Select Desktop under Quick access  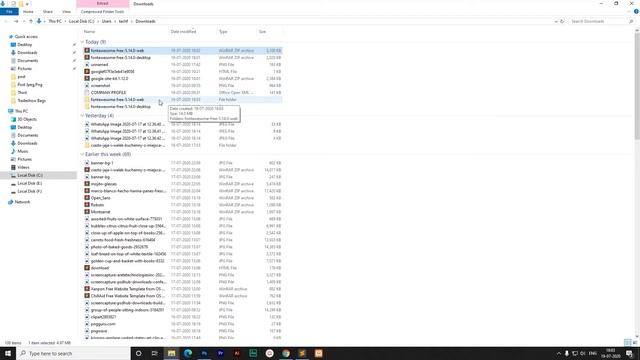click(x=24, y=44)
